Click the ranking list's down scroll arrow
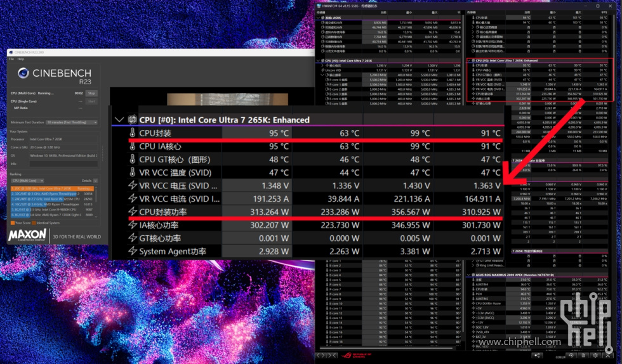The height and width of the screenshot is (364, 622). click(96, 216)
